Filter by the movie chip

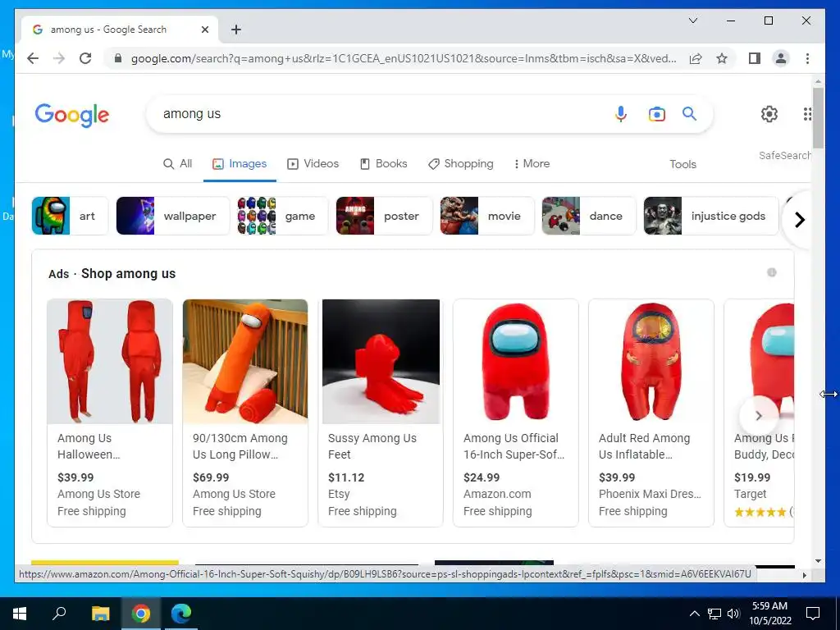(487, 216)
